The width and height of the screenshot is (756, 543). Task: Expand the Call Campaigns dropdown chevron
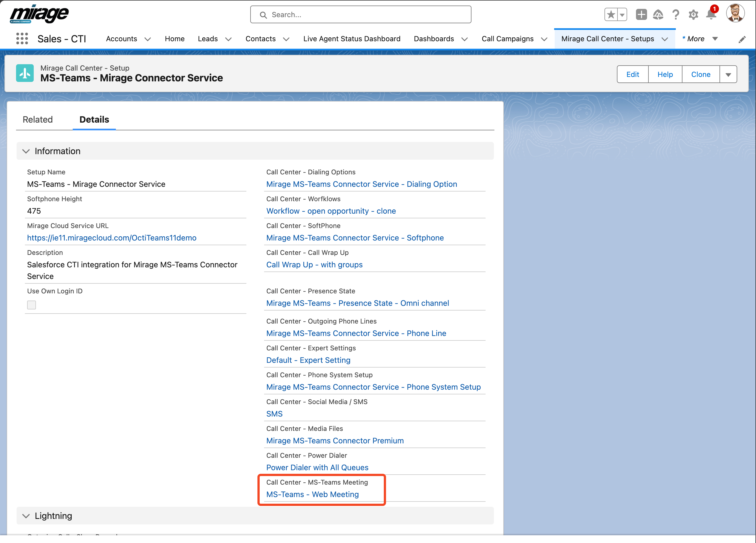pyautogui.click(x=544, y=39)
